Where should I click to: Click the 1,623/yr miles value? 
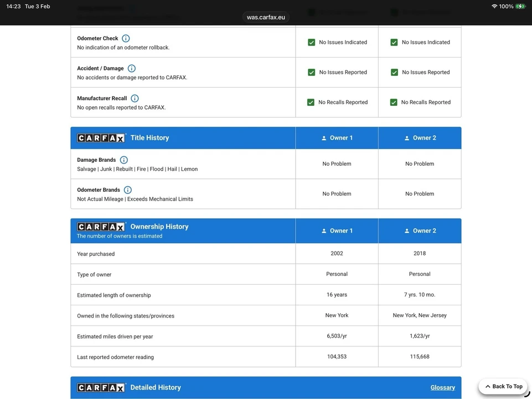[420, 336]
